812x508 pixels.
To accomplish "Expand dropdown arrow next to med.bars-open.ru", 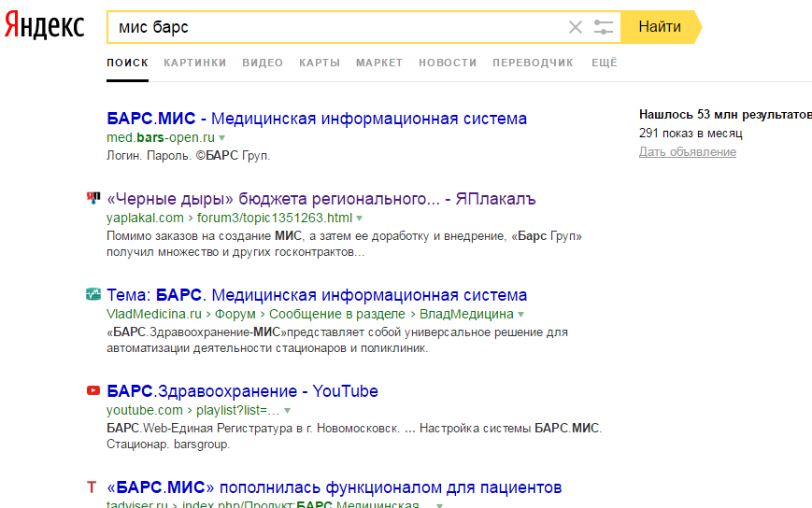I will (x=222, y=138).
